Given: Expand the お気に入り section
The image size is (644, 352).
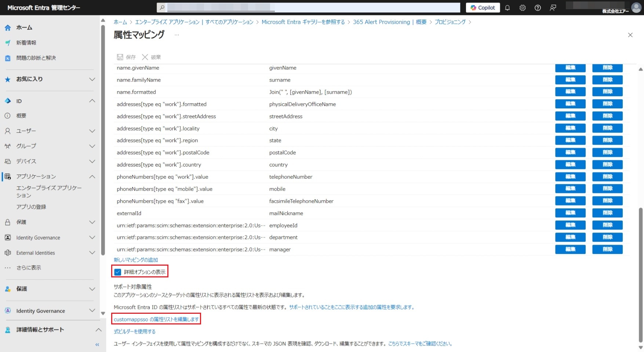Looking at the screenshot, I should (92, 79).
